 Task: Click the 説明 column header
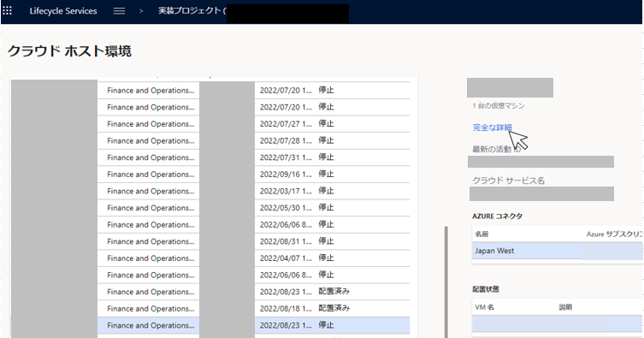pyautogui.click(x=565, y=307)
